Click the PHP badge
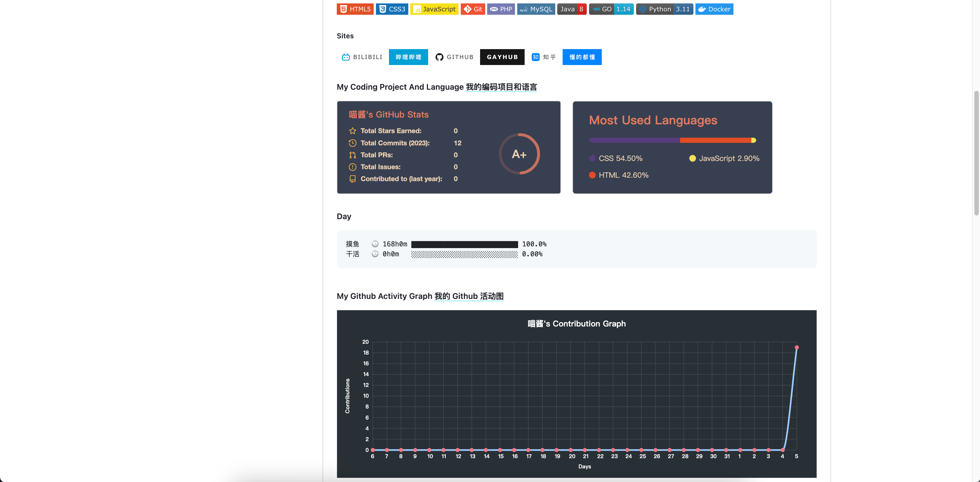The image size is (980, 482). (x=501, y=9)
